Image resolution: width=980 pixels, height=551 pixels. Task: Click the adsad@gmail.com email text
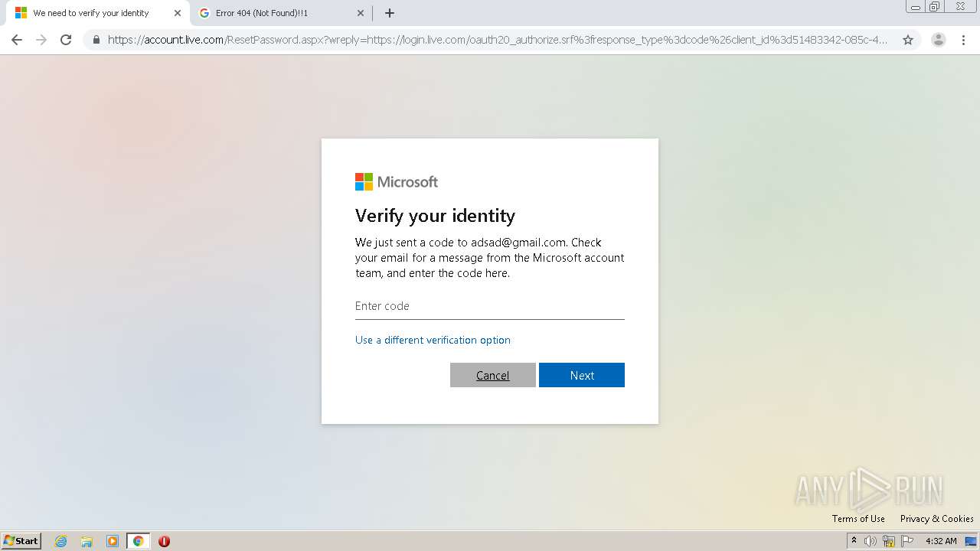pyautogui.click(x=518, y=243)
